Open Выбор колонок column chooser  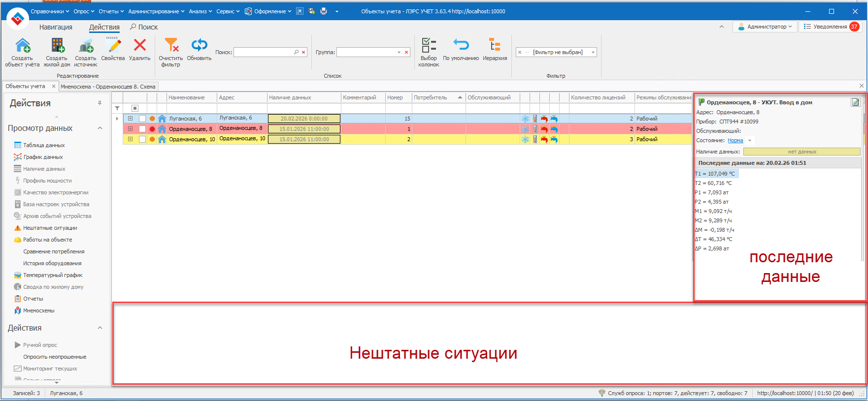[429, 46]
